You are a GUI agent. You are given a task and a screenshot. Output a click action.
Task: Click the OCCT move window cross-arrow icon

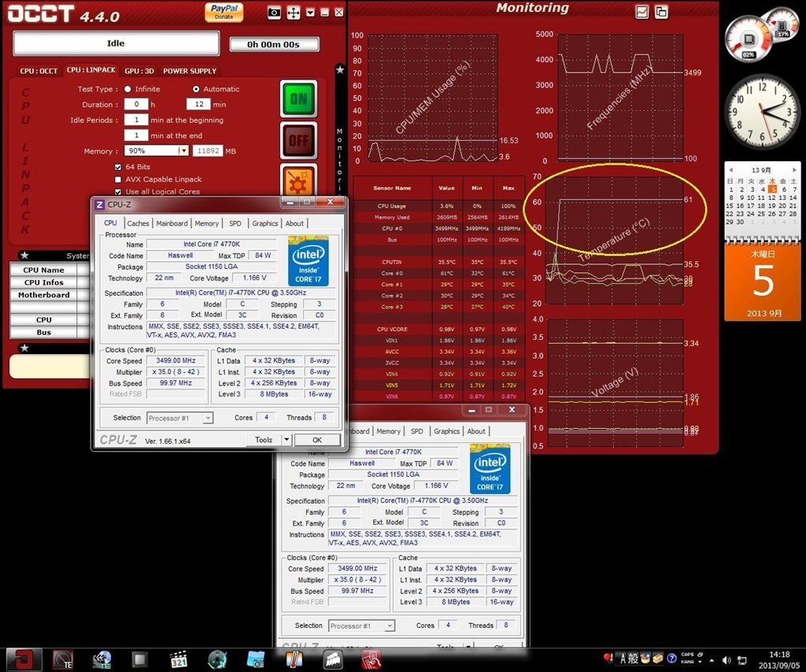(x=293, y=13)
